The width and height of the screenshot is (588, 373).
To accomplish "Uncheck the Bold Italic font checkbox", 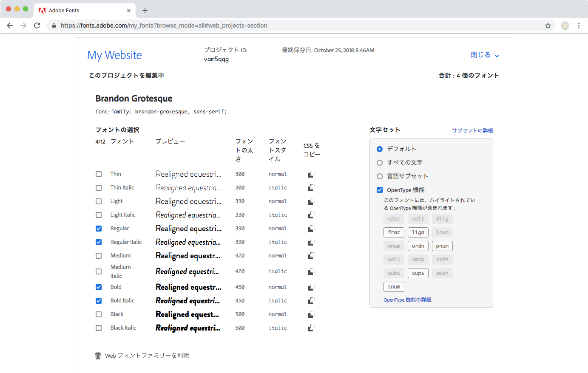I will (99, 301).
